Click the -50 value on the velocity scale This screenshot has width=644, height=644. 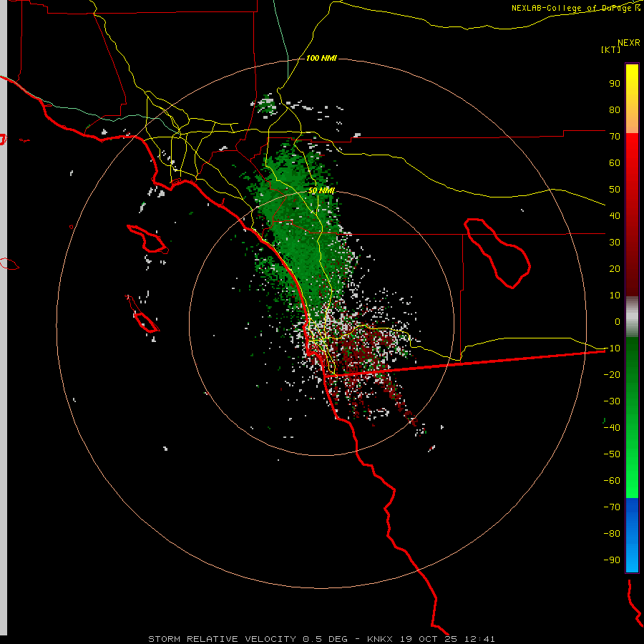coord(612,454)
